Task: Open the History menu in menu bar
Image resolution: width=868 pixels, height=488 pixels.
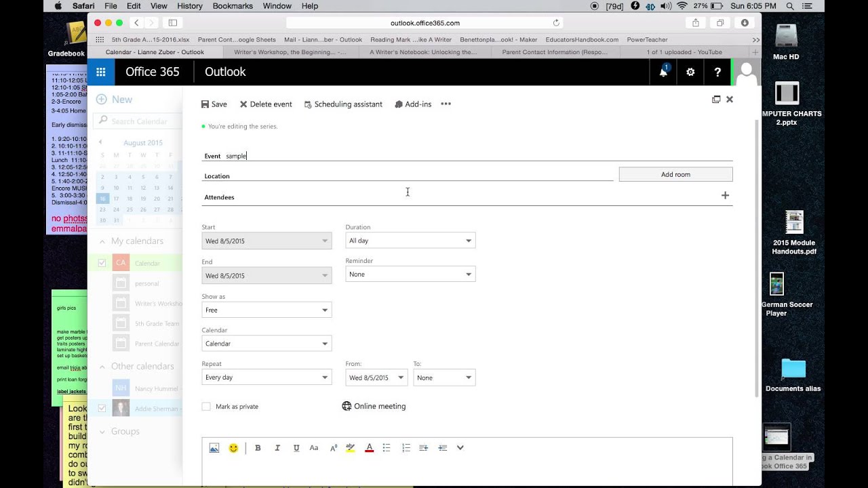Action: 190,6
